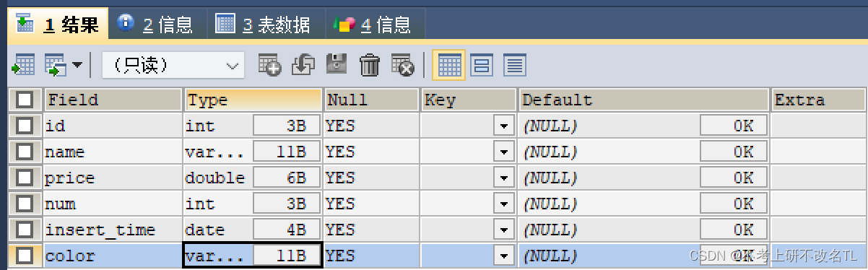Click the cancel changes icon
This screenshot has width=868, height=270.
click(x=403, y=65)
